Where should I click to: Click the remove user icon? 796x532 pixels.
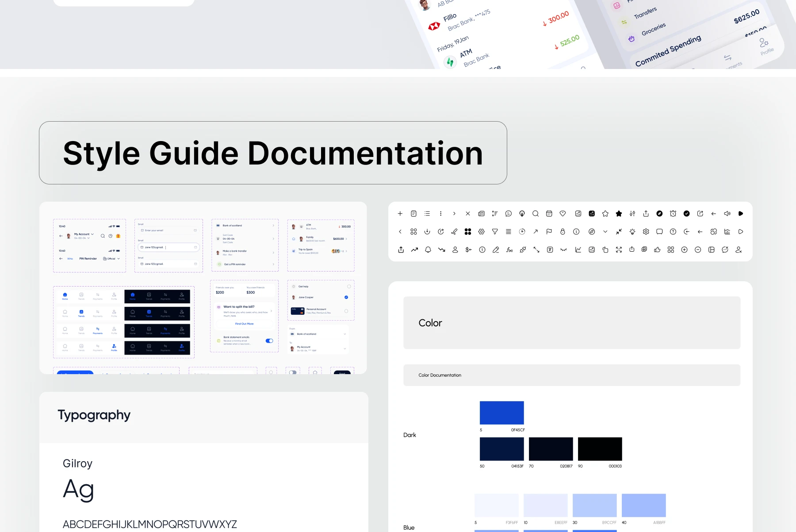pyautogui.click(x=739, y=250)
